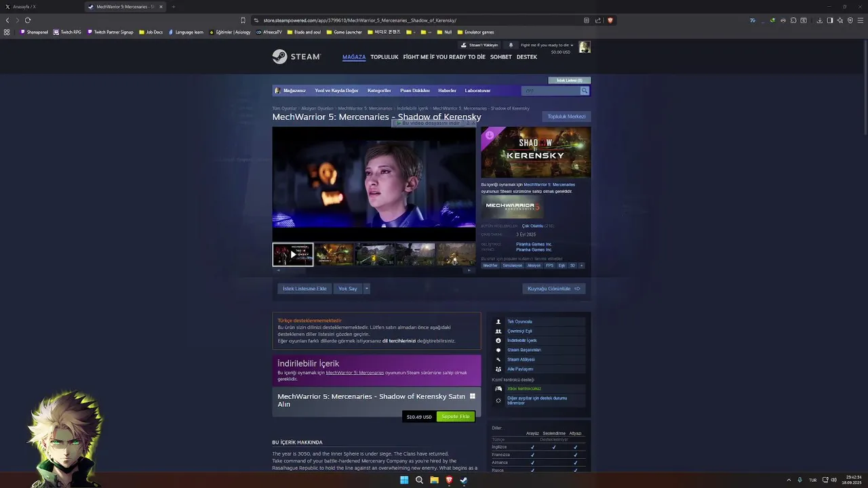
Task: Click the Steam Başarımları feature icon
Action: [498, 350]
